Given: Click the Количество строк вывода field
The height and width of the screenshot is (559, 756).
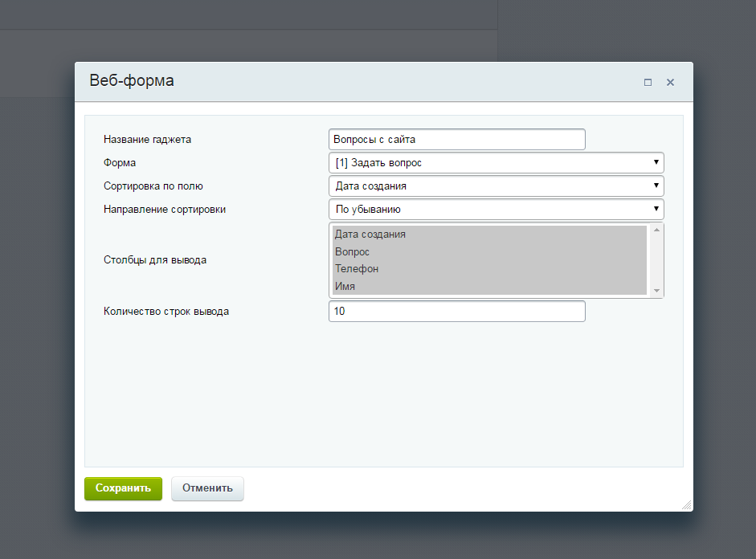Looking at the screenshot, I should [x=456, y=311].
